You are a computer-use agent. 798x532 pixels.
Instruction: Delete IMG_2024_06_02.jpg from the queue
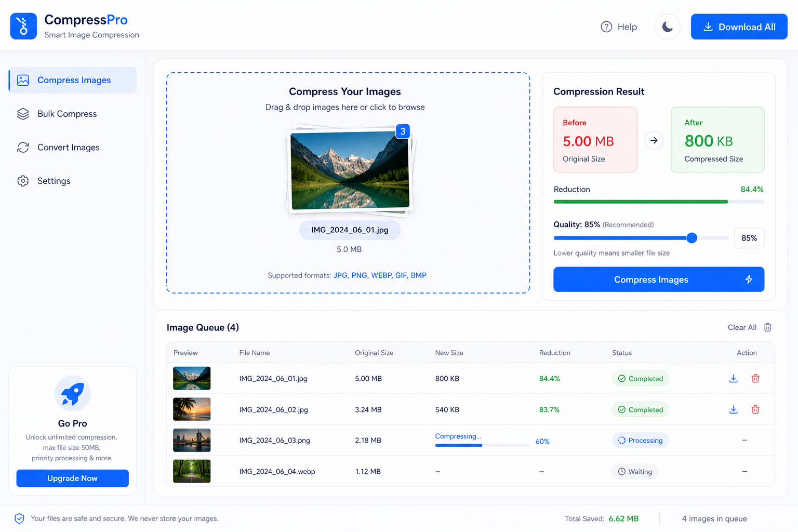pos(755,409)
